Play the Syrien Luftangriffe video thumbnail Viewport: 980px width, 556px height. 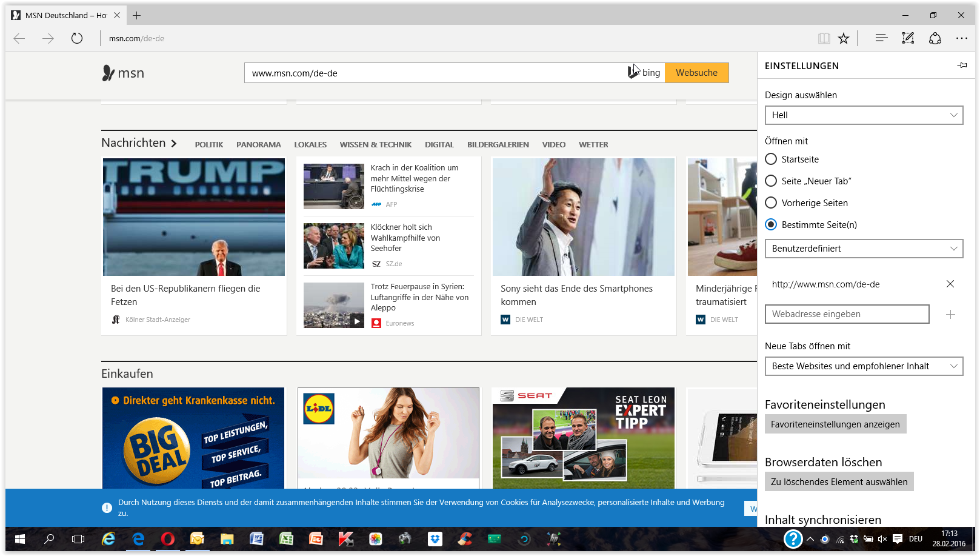coord(334,305)
